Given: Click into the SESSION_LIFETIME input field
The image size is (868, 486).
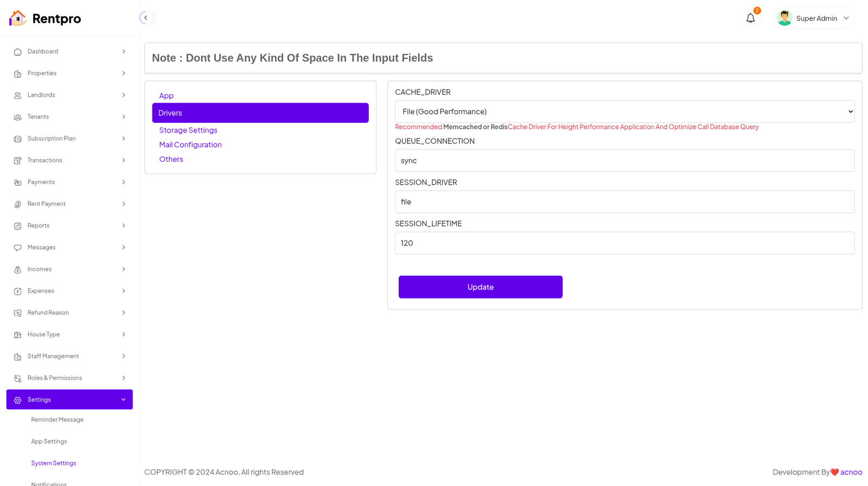Looking at the screenshot, I should pos(624,243).
